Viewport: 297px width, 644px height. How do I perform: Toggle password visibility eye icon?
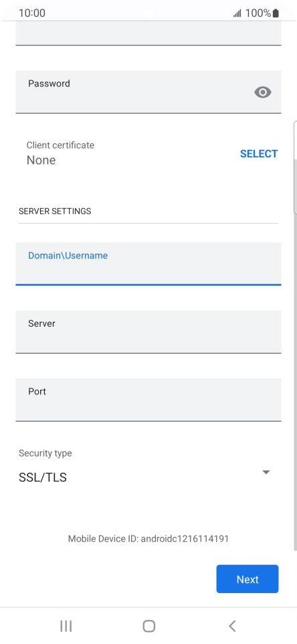[262, 92]
